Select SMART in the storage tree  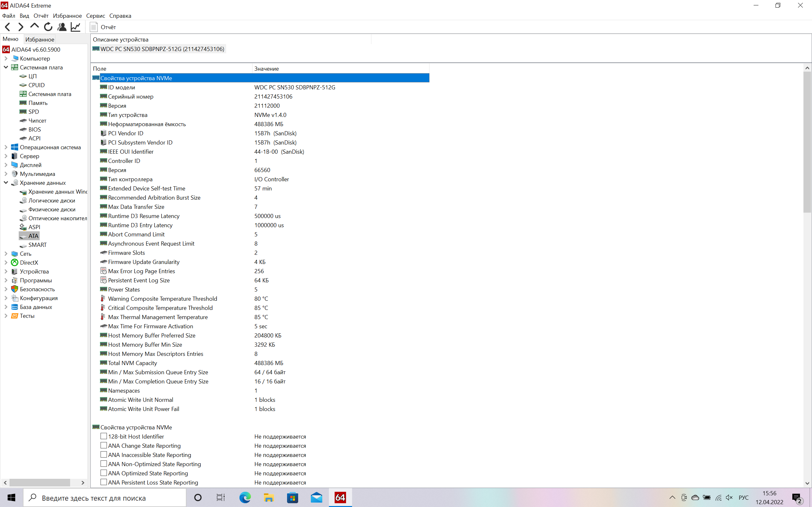click(x=37, y=245)
